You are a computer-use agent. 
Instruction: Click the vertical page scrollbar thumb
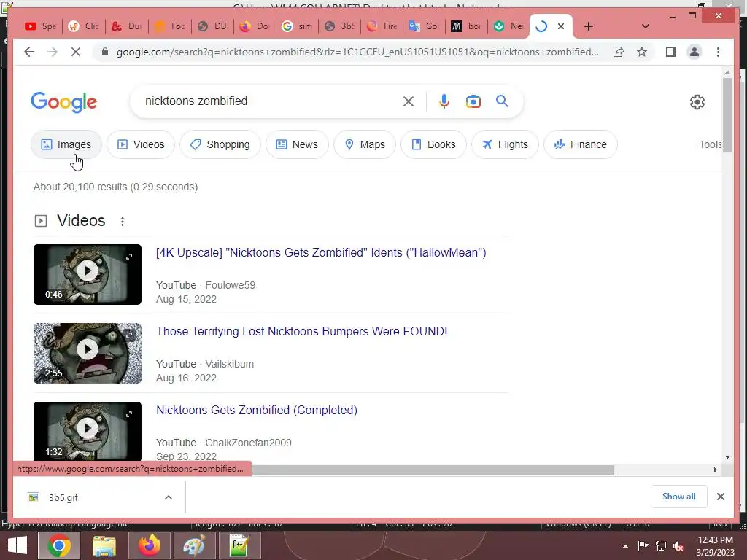pos(727,114)
